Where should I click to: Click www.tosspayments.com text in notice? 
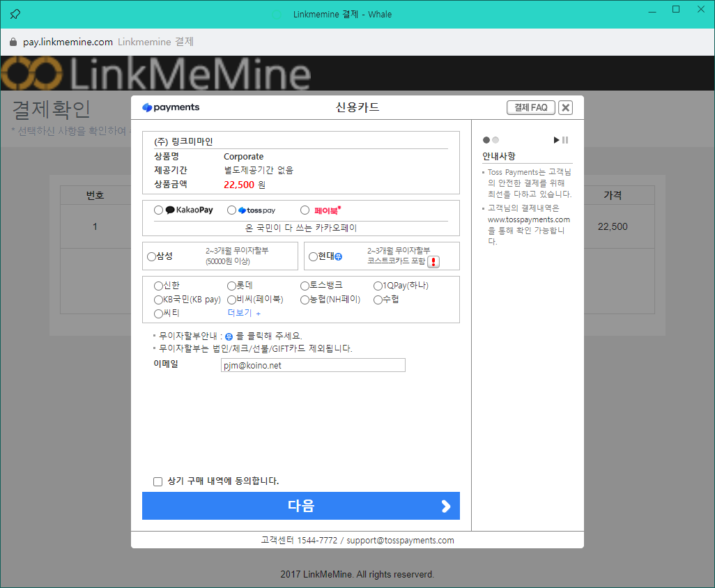click(528, 219)
